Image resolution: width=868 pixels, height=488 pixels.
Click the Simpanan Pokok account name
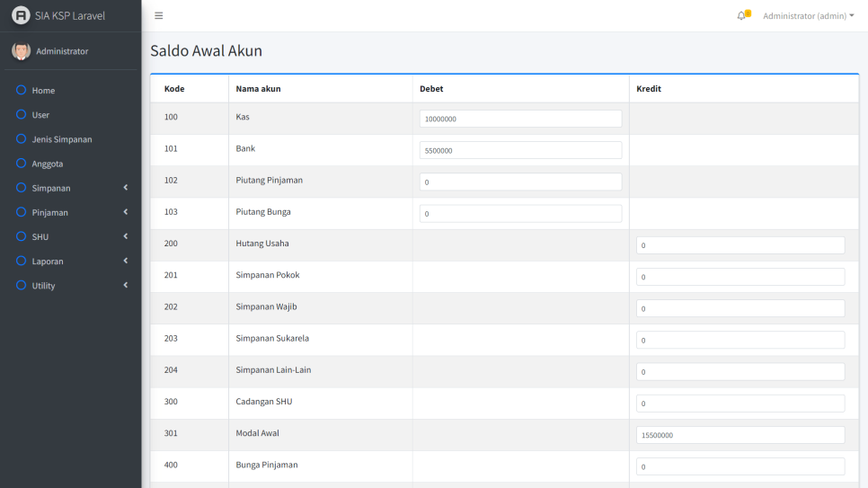point(268,275)
